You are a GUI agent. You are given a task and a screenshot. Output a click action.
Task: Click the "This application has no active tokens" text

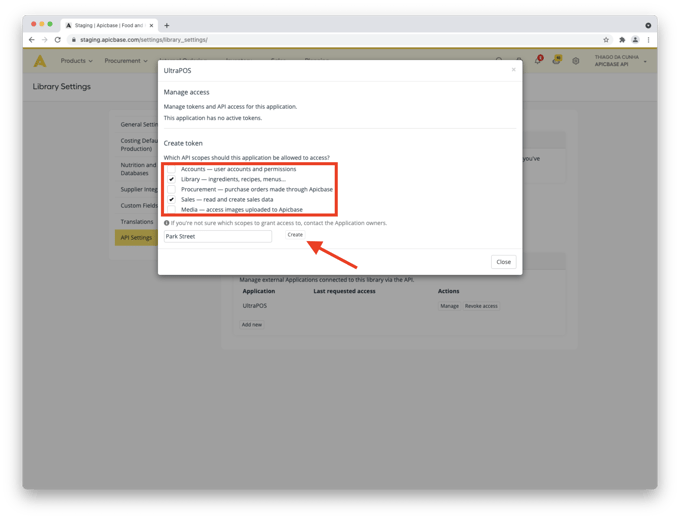pos(212,118)
